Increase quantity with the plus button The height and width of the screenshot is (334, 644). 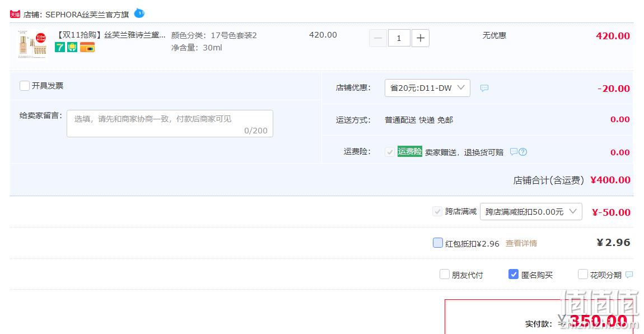(x=420, y=38)
